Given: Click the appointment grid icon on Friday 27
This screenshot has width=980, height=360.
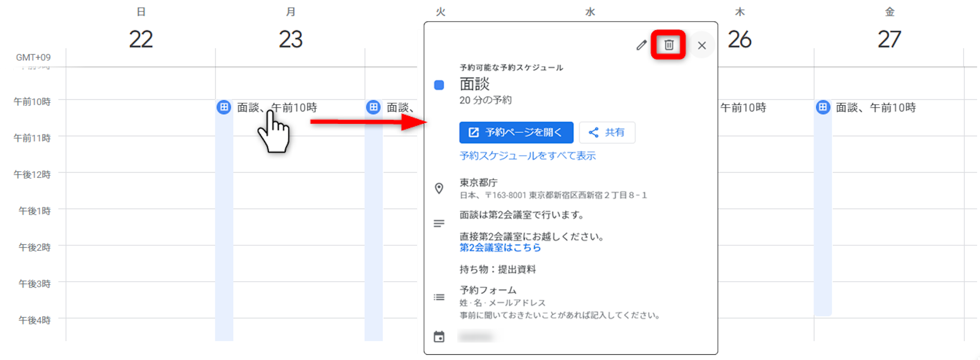Looking at the screenshot, I should click(823, 107).
